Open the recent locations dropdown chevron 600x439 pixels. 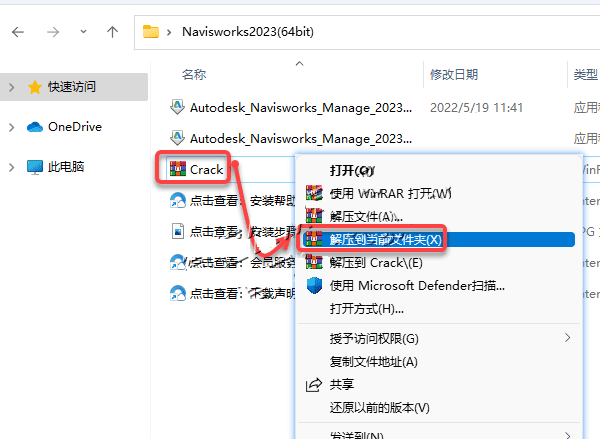pos(83,32)
